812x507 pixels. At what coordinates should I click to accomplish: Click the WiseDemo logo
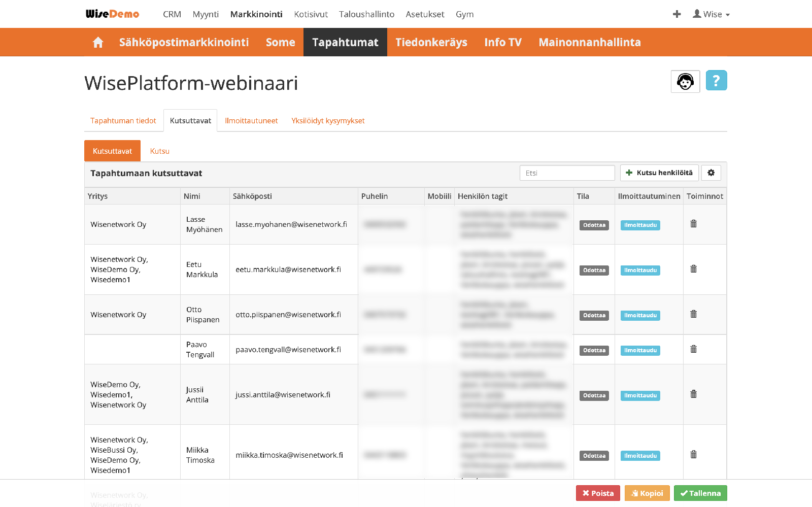(x=112, y=14)
